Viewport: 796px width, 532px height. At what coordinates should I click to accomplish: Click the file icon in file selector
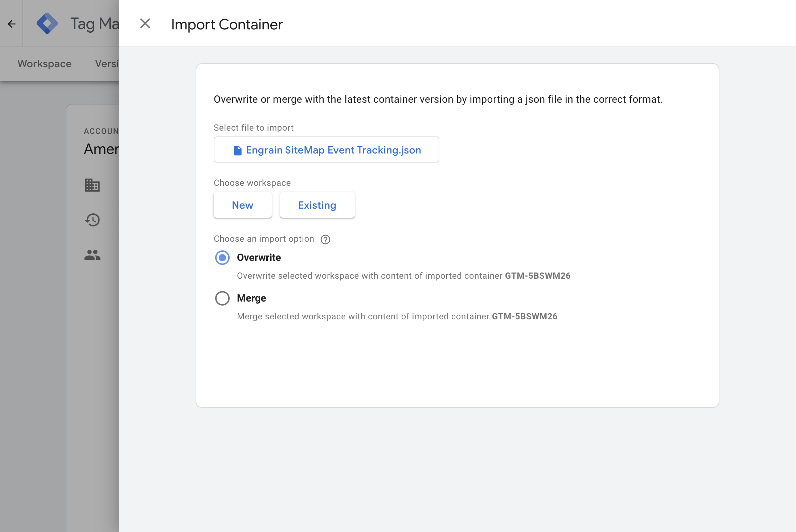(x=238, y=150)
